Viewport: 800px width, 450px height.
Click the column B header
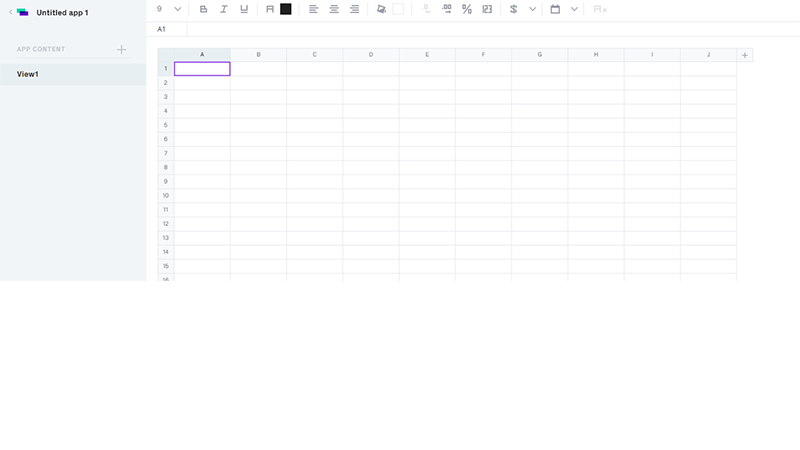(258, 54)
